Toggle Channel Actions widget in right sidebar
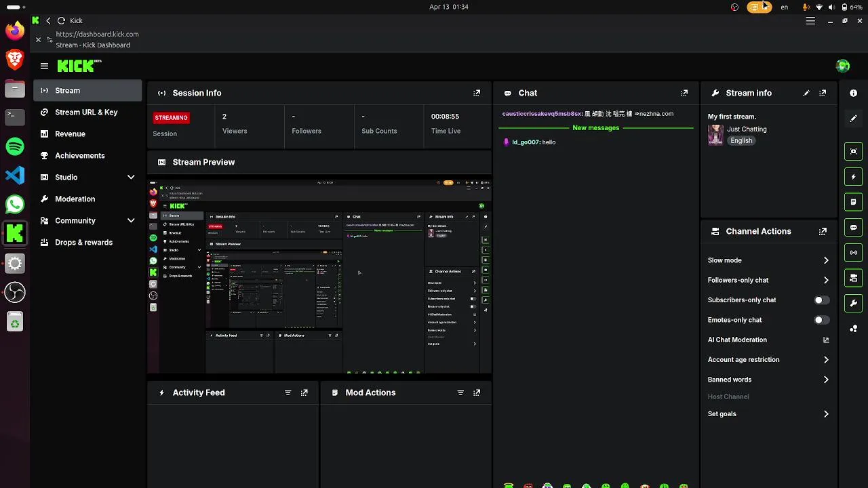 tap(853, 278)
